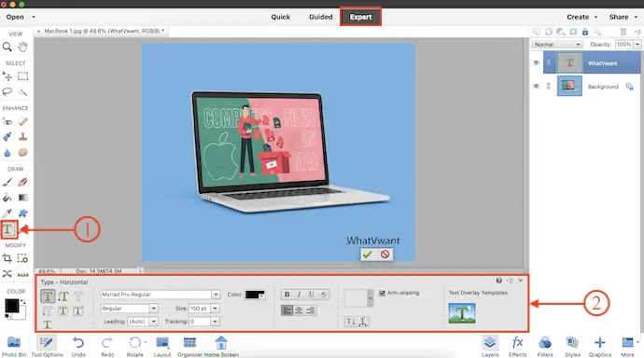Toggle faux Bold text style
The height and width of the screenshot is (358, 644).
pyautogui.click(x=287, y=294)
